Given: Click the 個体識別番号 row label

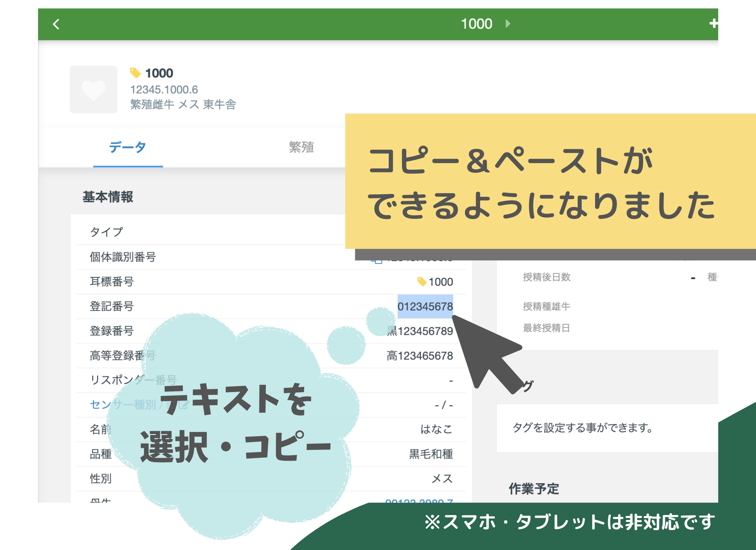Looking at the screenshot, I should coord(123,257).
